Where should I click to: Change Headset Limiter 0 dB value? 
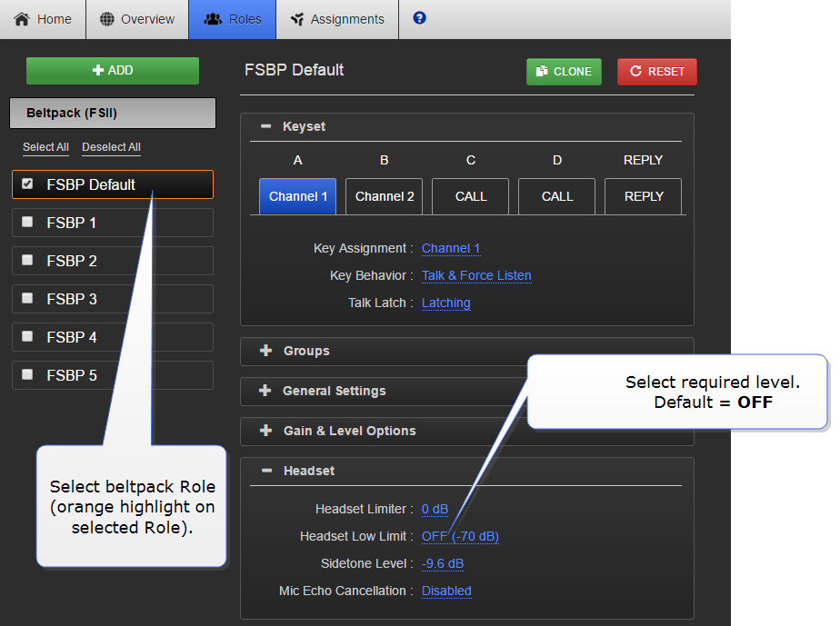point(435,509)
